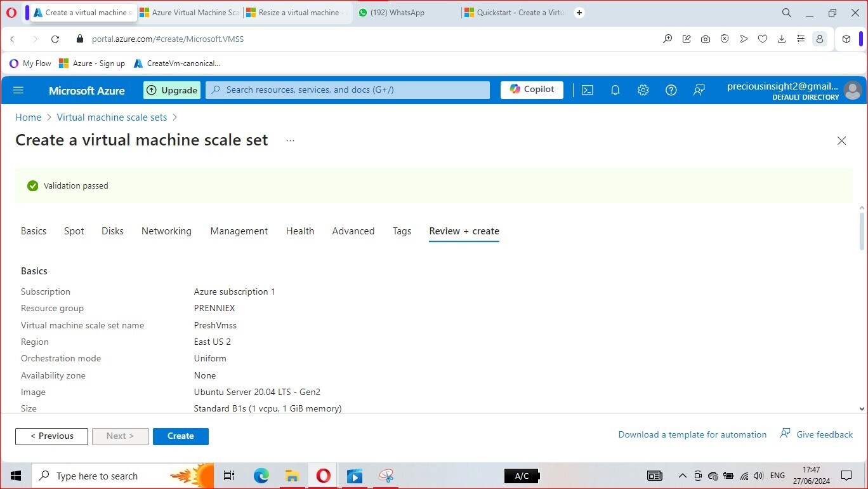Screen dimensions: 868x489
Task: Open the Opera extensions cube icon
Action: 846,39
